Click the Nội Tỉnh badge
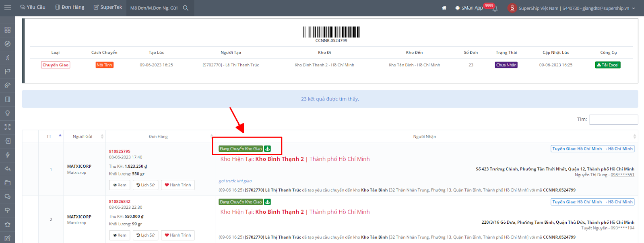 (x=104, y=65)
